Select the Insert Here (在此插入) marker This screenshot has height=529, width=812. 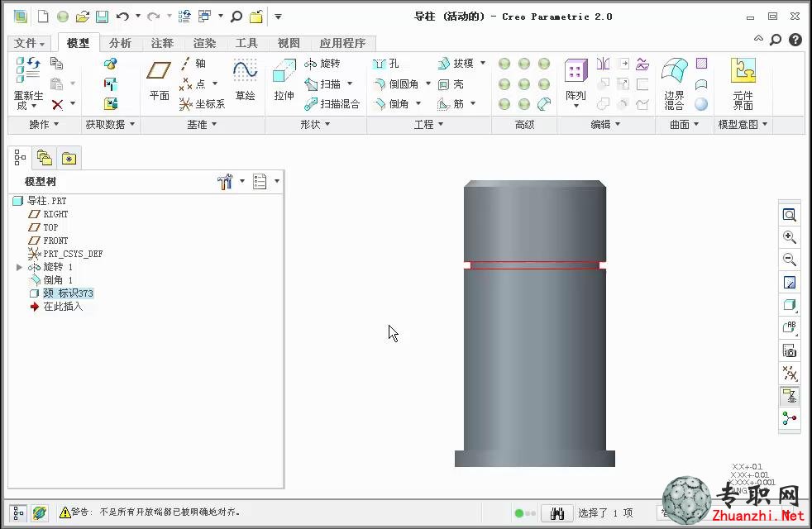[63, 307]
